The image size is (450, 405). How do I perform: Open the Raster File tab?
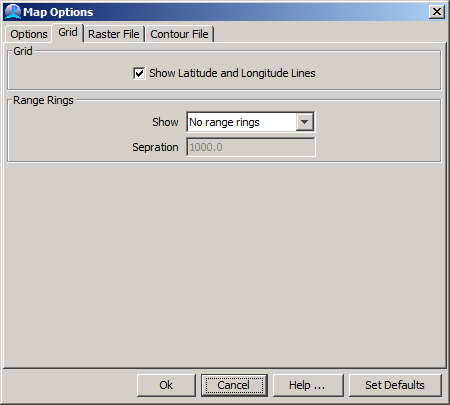(x=114, y=34)
